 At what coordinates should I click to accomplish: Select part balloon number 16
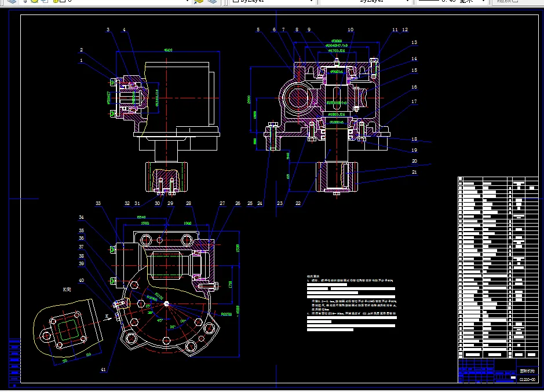(414, 87)
